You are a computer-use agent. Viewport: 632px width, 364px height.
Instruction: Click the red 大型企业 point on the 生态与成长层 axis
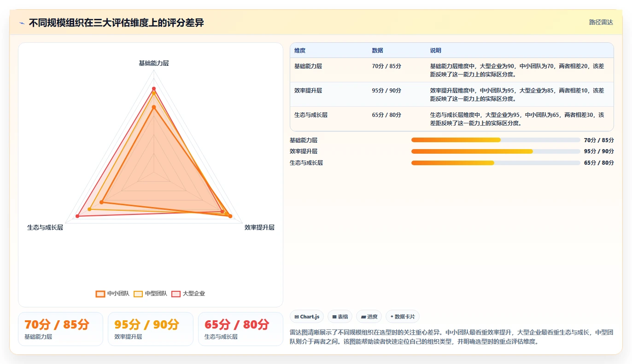(77, 216)
